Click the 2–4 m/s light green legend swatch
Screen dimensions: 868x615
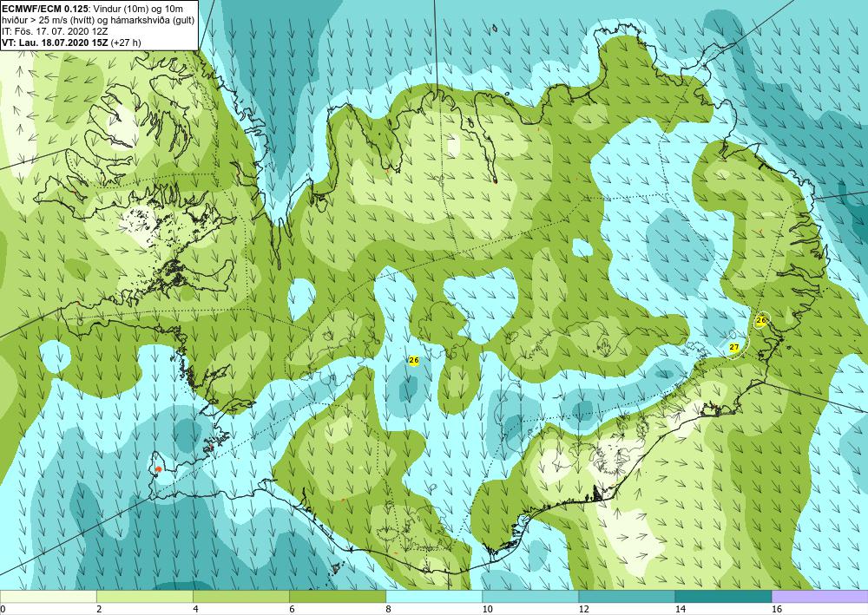144,597
